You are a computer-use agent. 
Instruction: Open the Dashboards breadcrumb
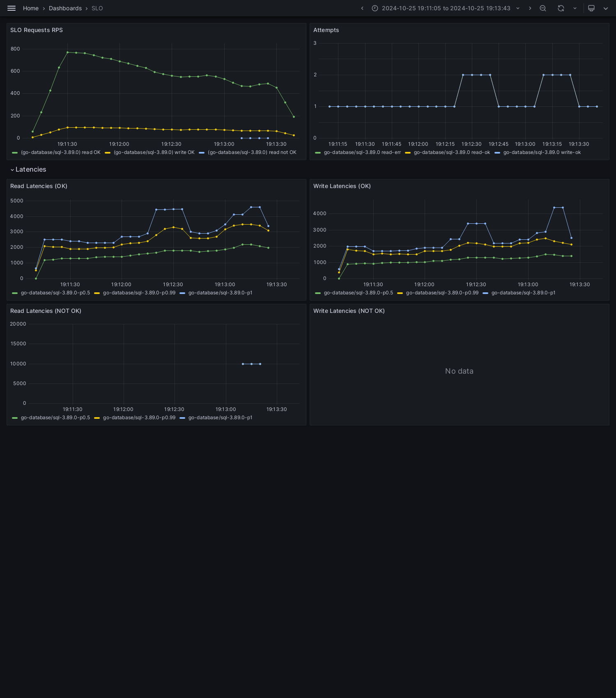(x=65, y=8)
